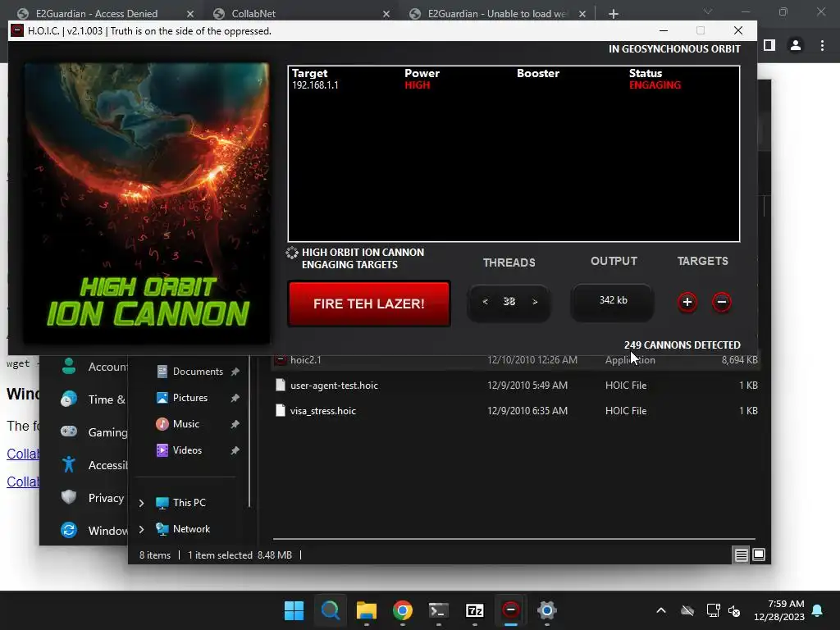
Task: Click the 342 kb output display
Action: pos(613,301)
